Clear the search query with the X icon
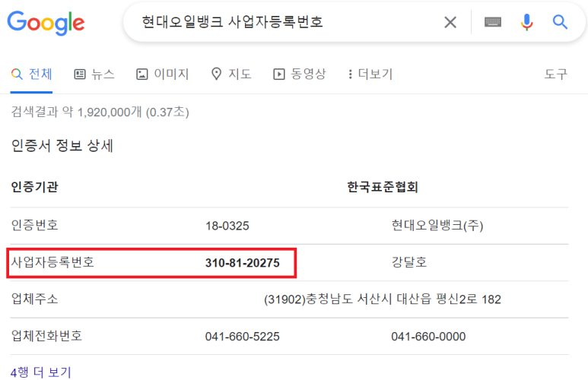 coord(450,22)
